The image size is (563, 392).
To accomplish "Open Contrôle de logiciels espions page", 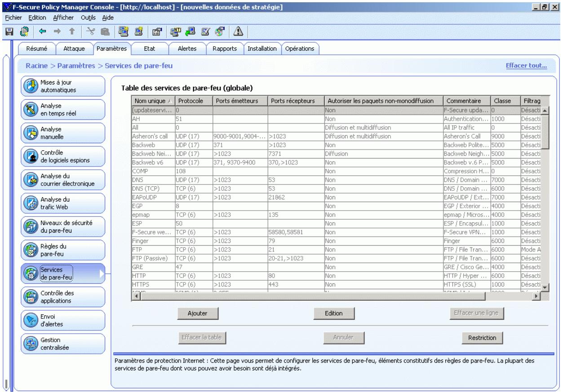I will click(x=63, y=156).
